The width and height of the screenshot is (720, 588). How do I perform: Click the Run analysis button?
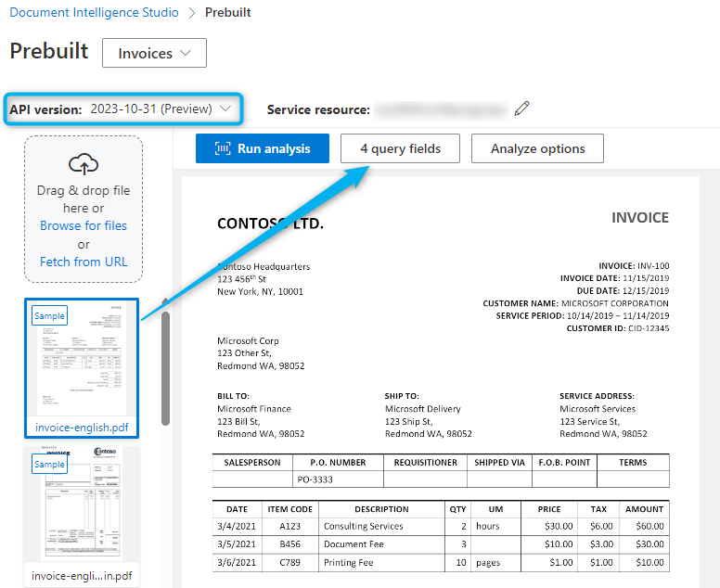pos(263,148)
